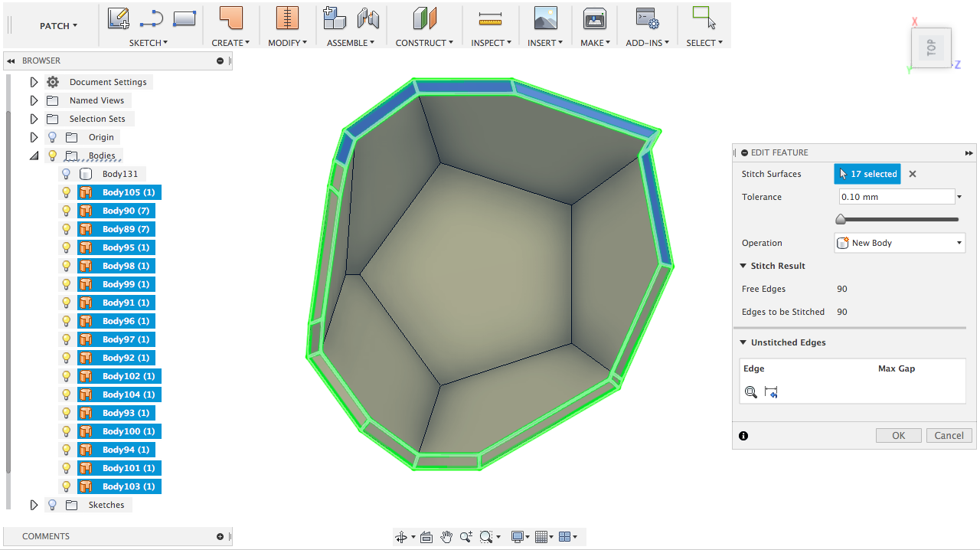The width and height of the screenshot is (980, 550).
Task: Click the Document Settings gear icon
Action: coord(52,82)
